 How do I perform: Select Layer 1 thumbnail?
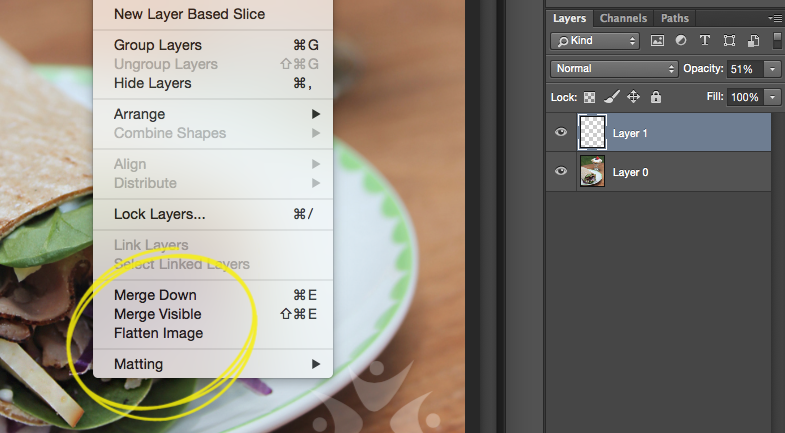(592, 132)
